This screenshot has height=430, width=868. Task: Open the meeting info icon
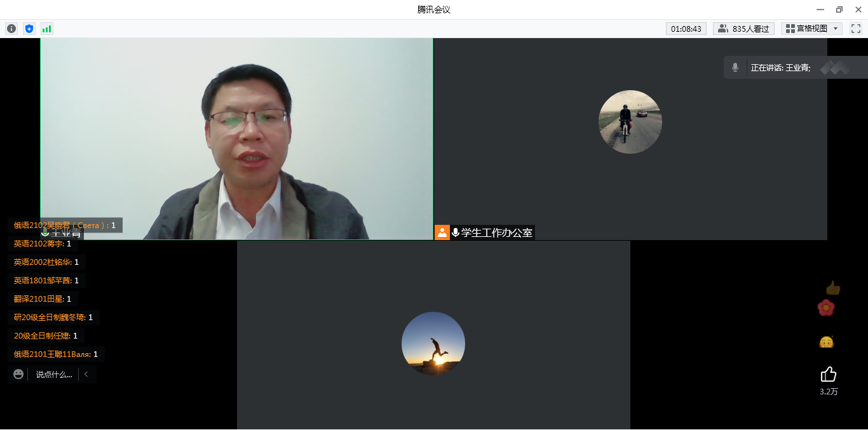(11, 29)
